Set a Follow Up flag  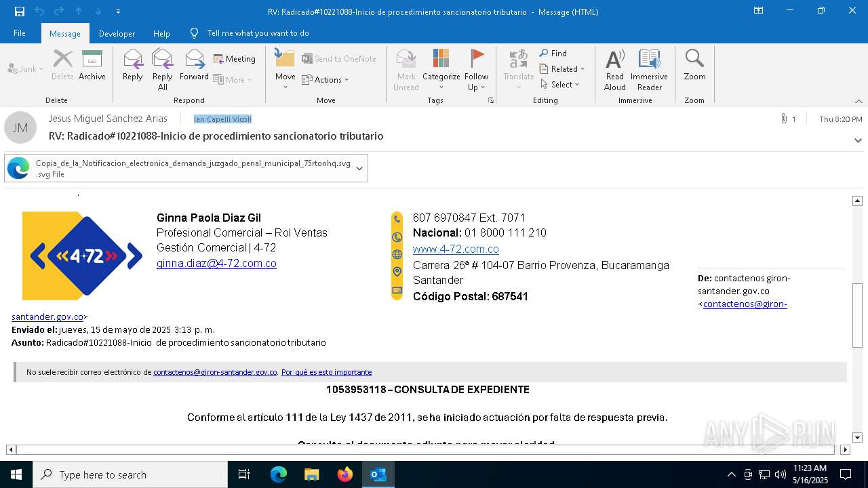477,70
